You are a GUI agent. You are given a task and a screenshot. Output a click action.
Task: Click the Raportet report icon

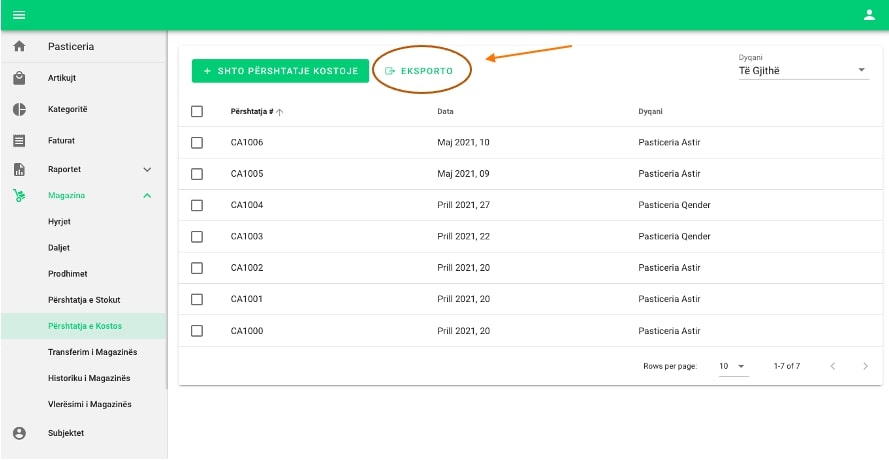19,170
